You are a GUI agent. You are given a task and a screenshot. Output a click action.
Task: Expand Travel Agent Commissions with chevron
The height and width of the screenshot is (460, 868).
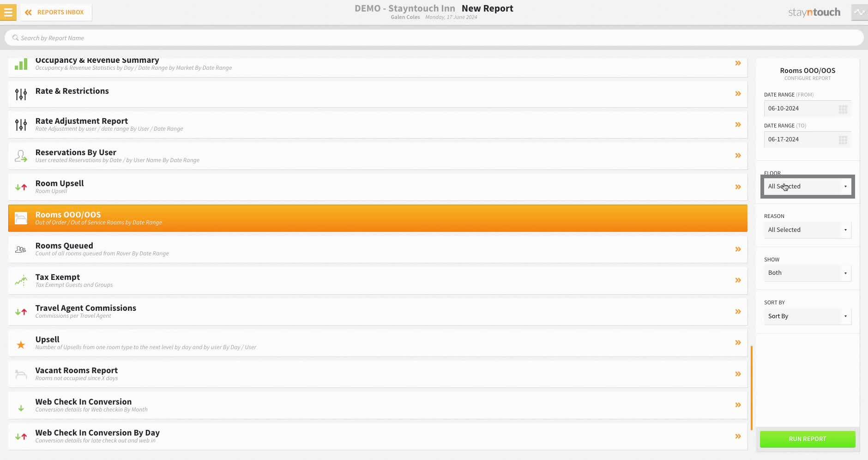pyautogui.click(x=738, y=312)
